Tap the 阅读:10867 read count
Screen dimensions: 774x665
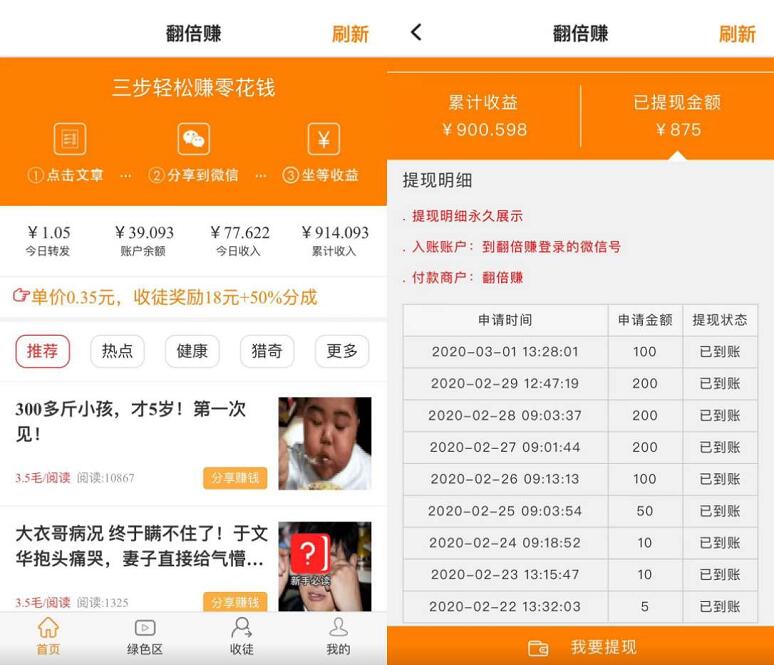(x=106, y=478)
